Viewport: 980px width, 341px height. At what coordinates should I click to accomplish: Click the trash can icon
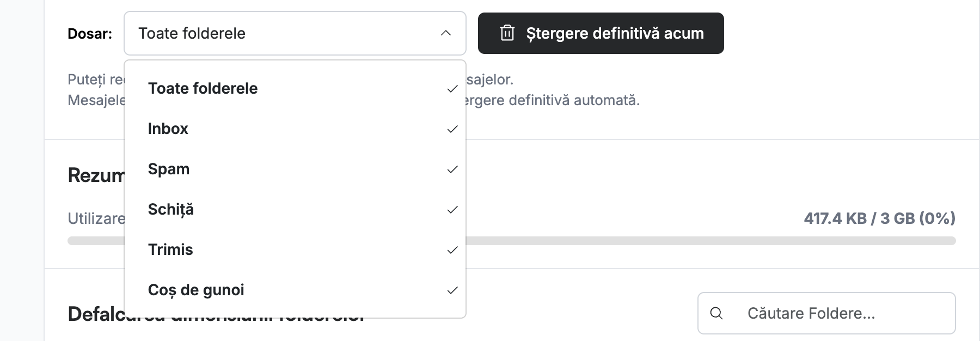[x=507, y=33]
